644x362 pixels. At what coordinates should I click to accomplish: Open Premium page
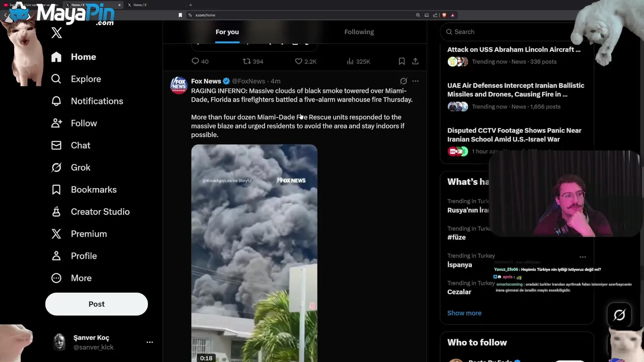pyautogui.click(x=78, y=234)
